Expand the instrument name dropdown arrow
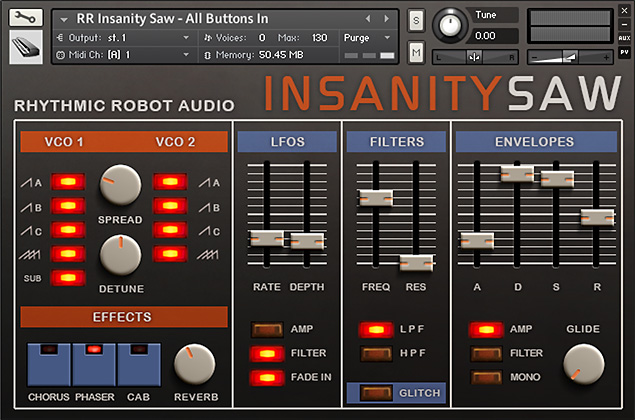The image size is (635, 420). [x=64, y=19]
